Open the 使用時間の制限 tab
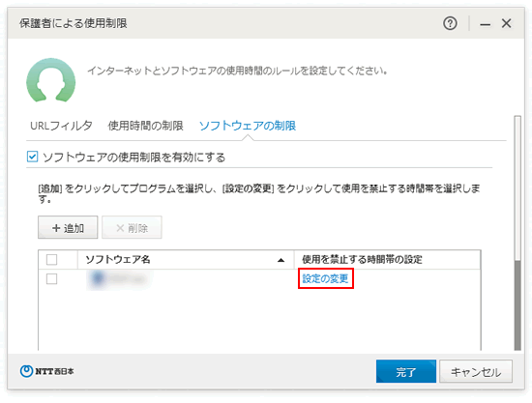 click(145, 126)
